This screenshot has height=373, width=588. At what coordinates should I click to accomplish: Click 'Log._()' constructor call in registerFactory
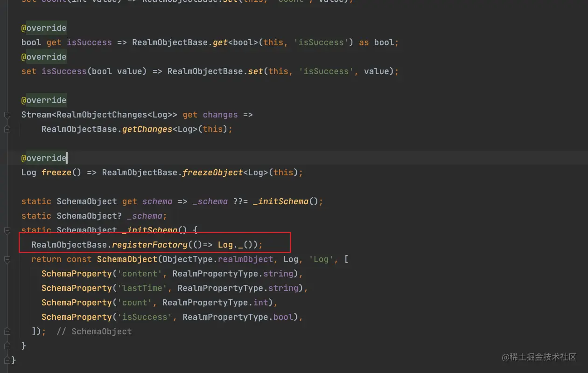(236, 245)
